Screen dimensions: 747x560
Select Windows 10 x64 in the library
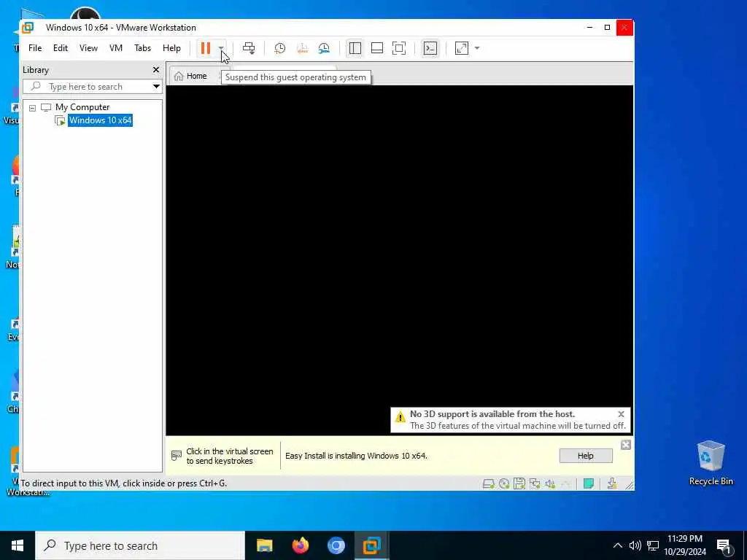click(100, 120)
